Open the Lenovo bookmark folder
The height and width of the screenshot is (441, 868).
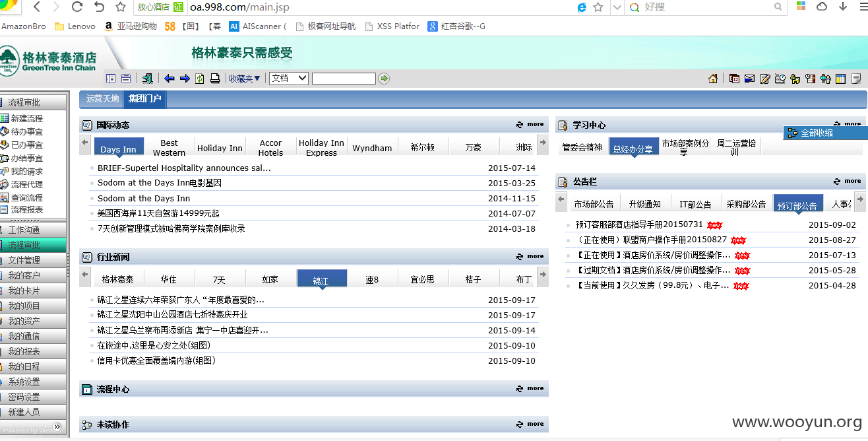tap(76, 26)
